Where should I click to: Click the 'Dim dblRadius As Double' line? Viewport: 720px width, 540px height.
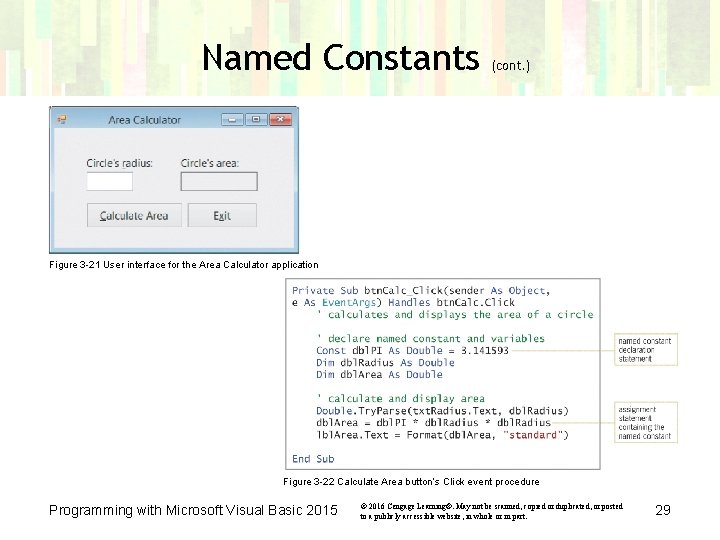click(385, 363)
